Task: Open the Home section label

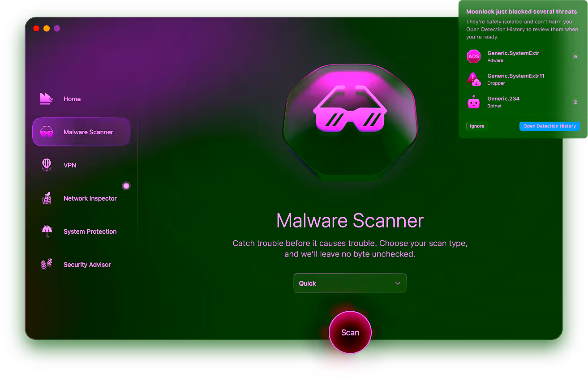Action: tap(72, 99)
